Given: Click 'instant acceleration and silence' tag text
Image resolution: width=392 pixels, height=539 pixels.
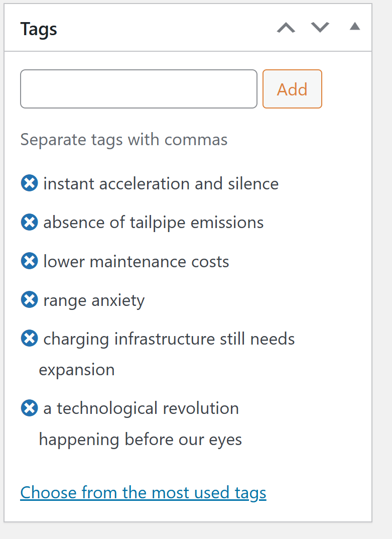Looking at the screenshot, I should click(161, 183).
